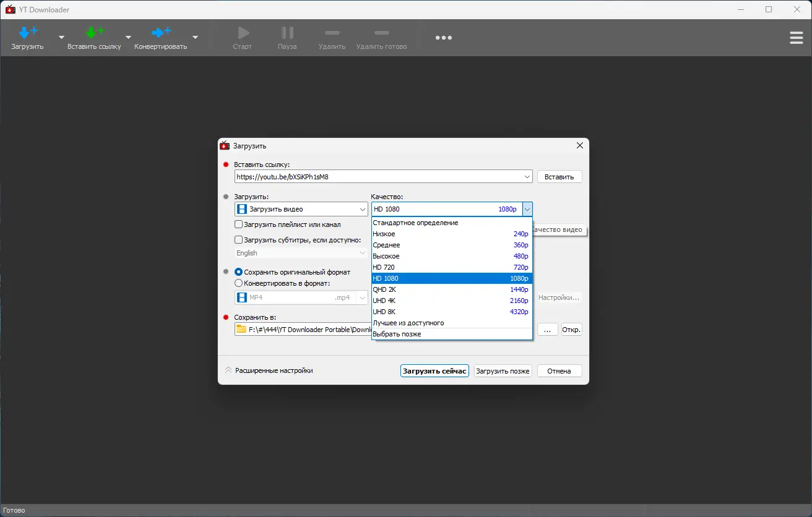
Task: Select Низкое 240p quality option
Action: pos(452,234)
